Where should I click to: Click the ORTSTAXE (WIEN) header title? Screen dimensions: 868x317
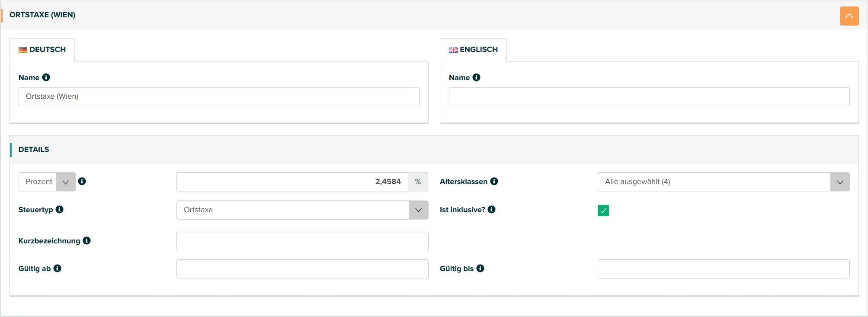[42, 15]
